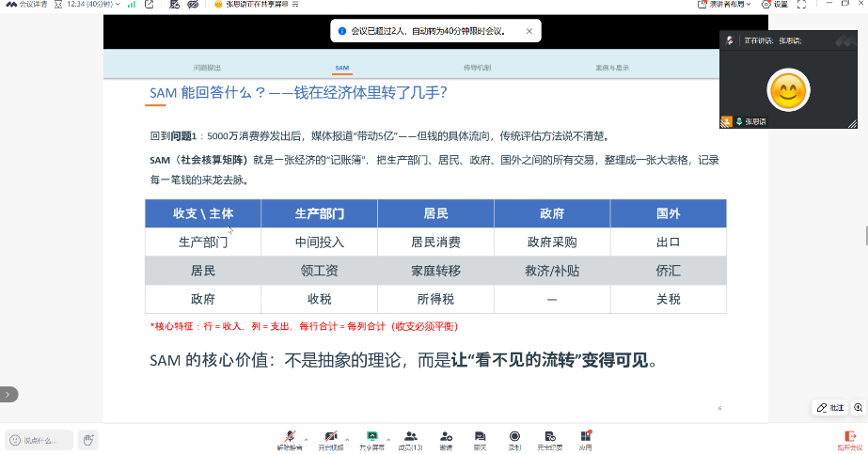Click the '收税' table cell
The height and width of the screenshot is (454, 868).
tap(320, 299)
